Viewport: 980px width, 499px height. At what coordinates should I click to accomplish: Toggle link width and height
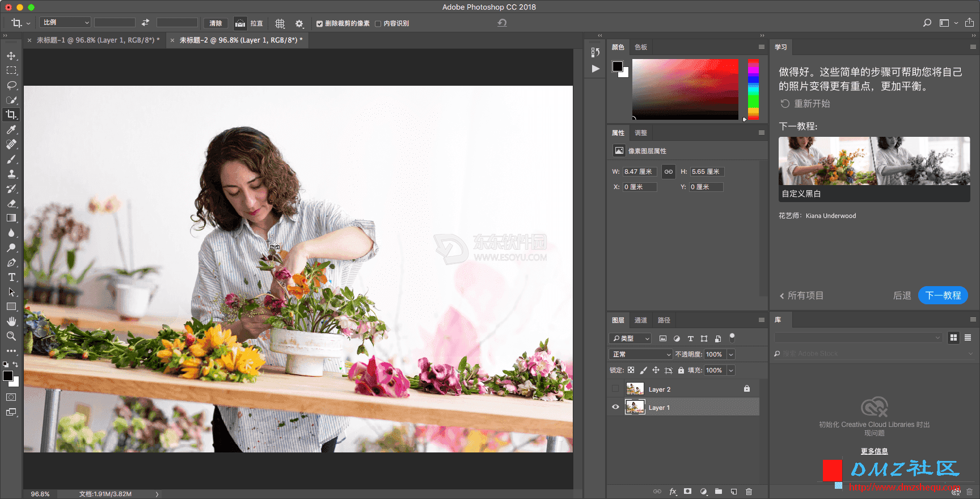click(x=669, y=171)
